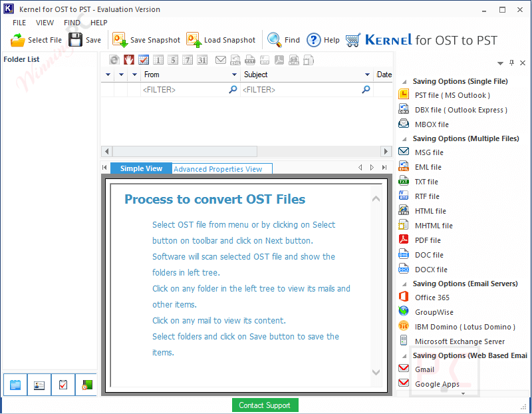Choose DOCX file saving option

click(x=423, y=270)
